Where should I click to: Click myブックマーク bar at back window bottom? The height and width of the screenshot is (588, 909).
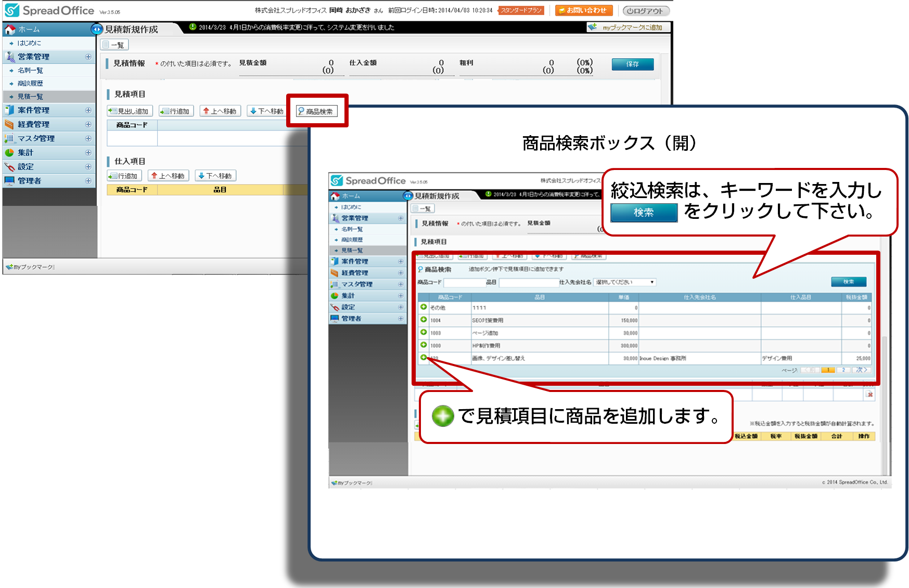point(30,267)
